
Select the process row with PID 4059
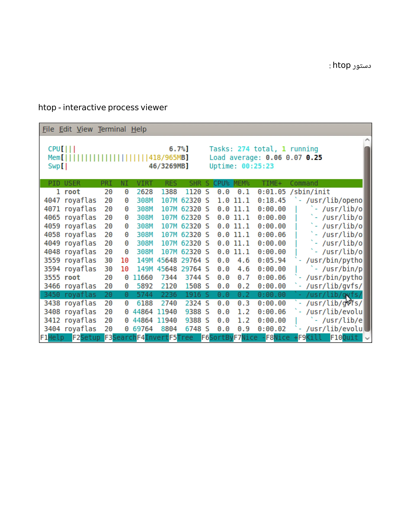point(201,226)
